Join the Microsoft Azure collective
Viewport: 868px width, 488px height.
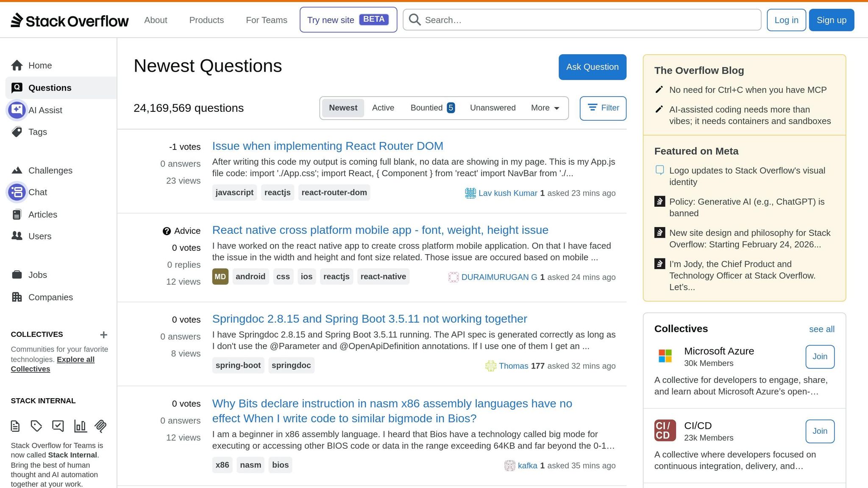tap(819, 357)
